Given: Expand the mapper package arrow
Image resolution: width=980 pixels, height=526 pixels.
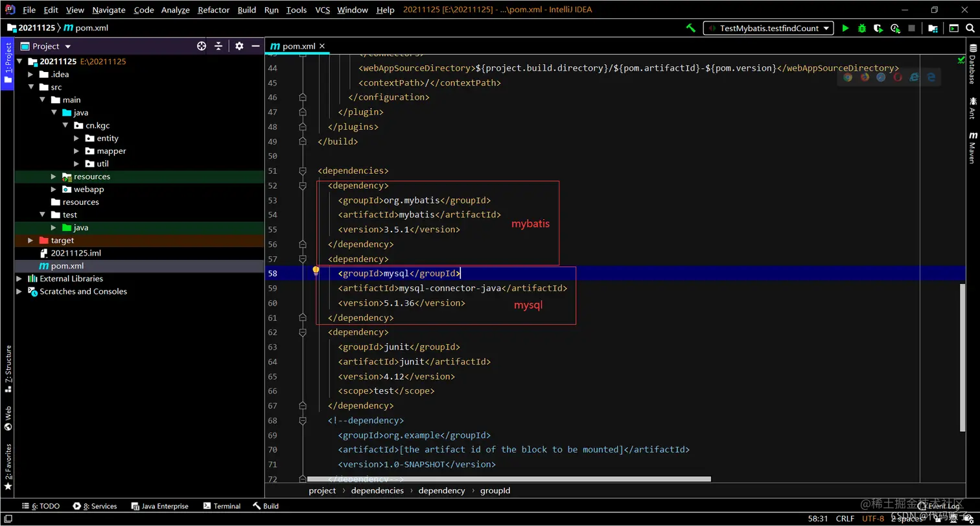Looking at the screenshot, I should [x=76, y=151].
